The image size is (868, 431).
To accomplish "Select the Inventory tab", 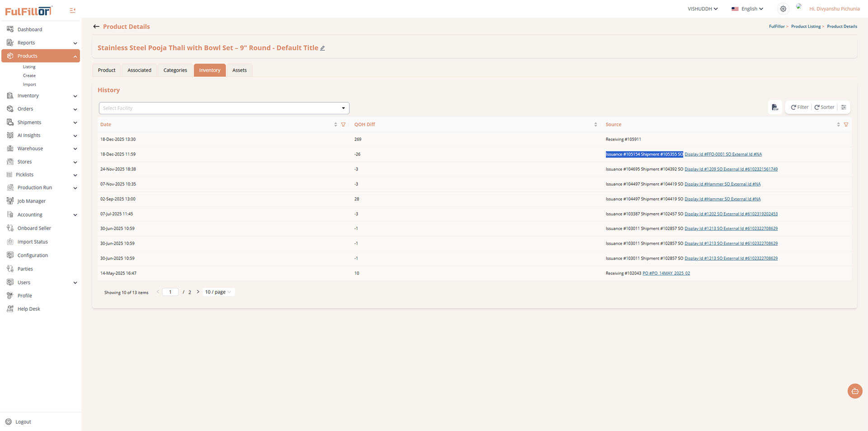I will point(210,70).
